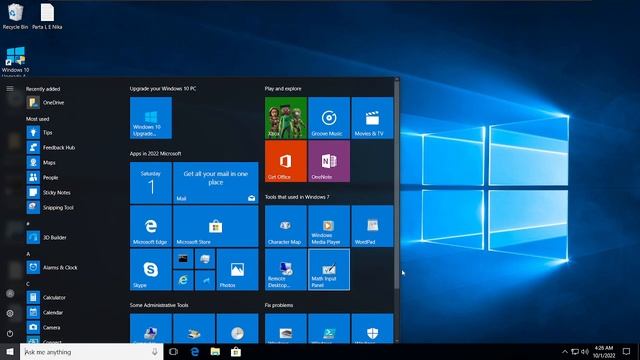The image size is (640, 360).
Task: Open the Character Map tile
Action: click(286, 226)
